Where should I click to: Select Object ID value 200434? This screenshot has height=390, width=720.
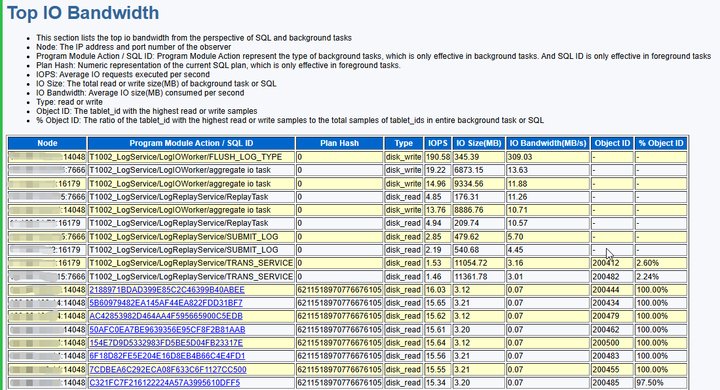[606, 303]
